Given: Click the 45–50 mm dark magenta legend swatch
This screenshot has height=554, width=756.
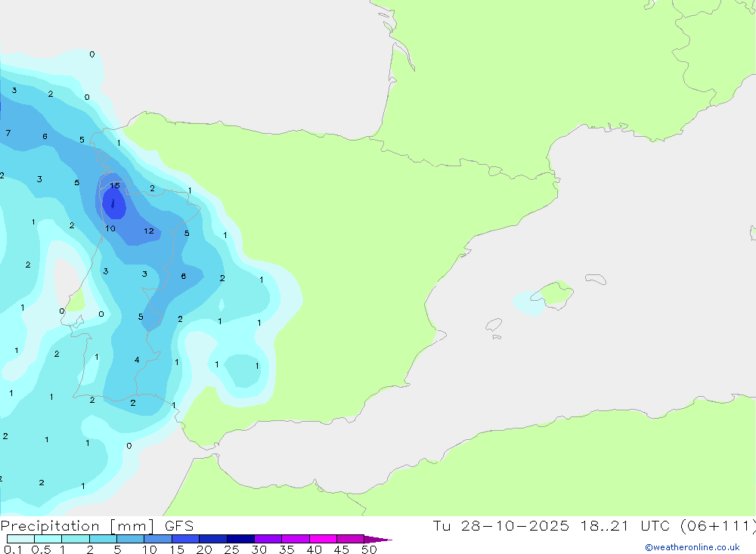Looking at the screenshot, I should pos(351,539).
